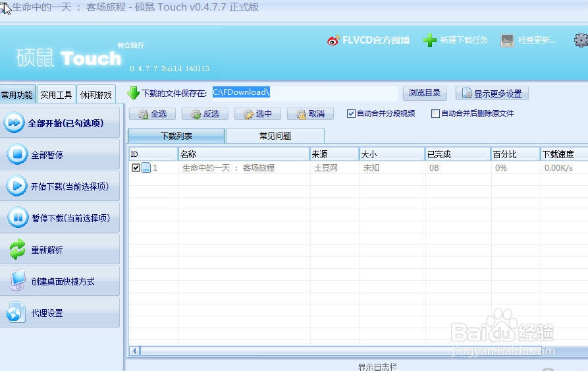Click the 重新解析 green refresh icon
588x371 pixels.
tap(17, 249)
